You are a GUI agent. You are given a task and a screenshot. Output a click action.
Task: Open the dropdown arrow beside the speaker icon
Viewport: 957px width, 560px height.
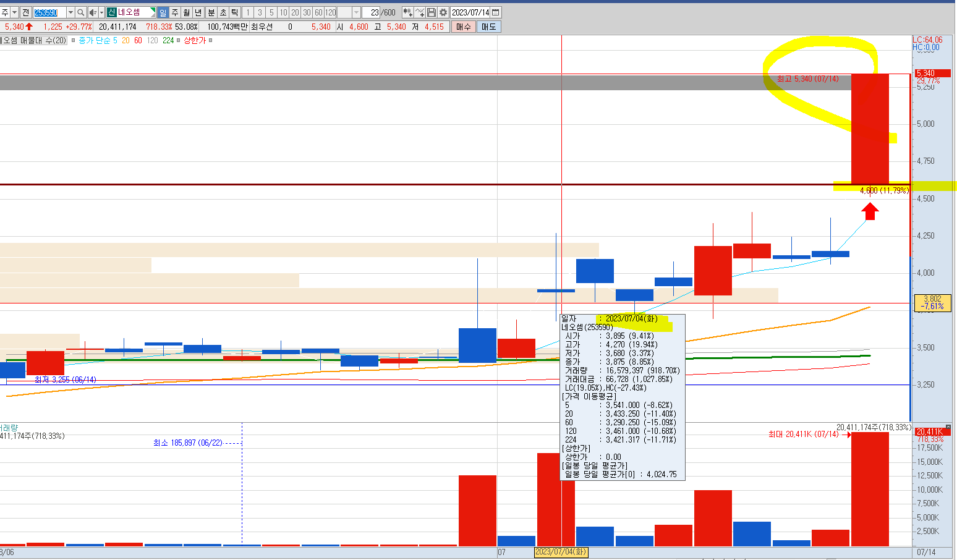click(x=101, y=12)
